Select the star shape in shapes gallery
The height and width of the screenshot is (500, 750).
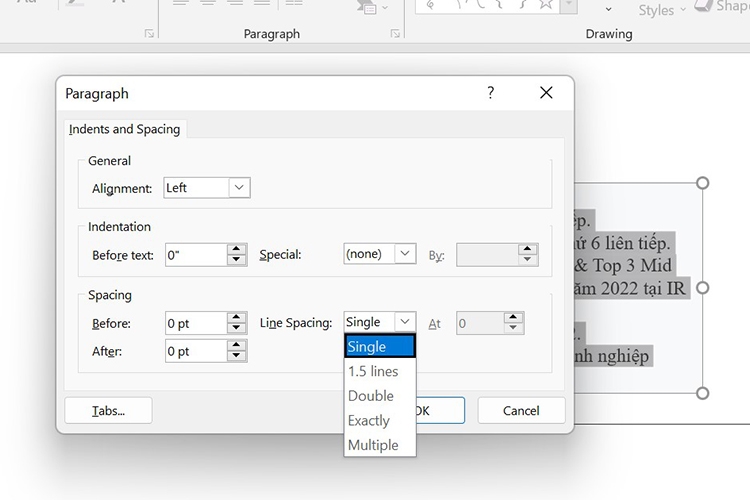click(x=546, y=4)
